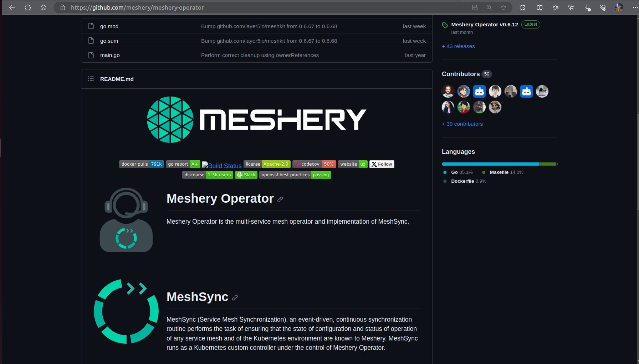The width and height of the screenshot is (639, 364).
Task: Click the codecov coverage badge
Action: pyautogui.click(x=314, y=164)
